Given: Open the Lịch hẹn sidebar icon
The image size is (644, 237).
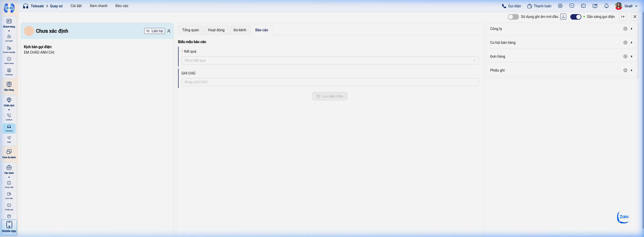Looking at the screenshot, I should 9,195.
